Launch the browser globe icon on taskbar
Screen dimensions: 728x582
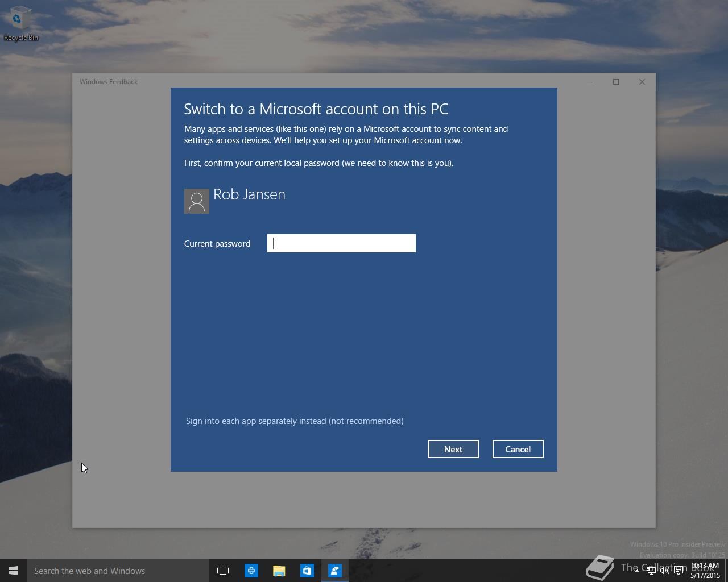(251, 571)
